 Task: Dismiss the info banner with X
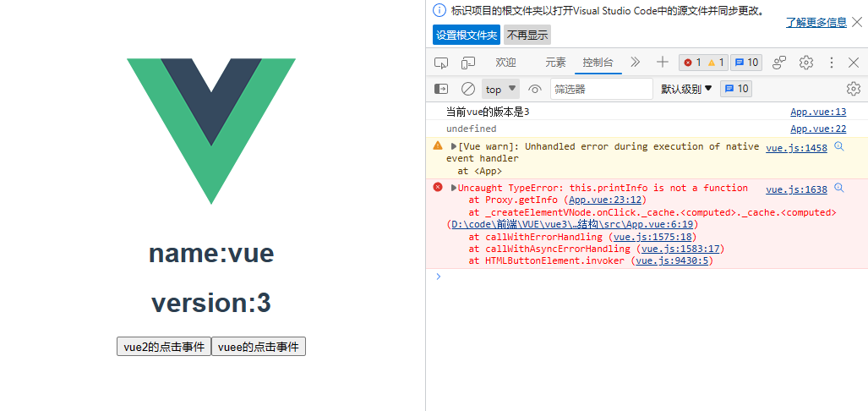(856, 22)
